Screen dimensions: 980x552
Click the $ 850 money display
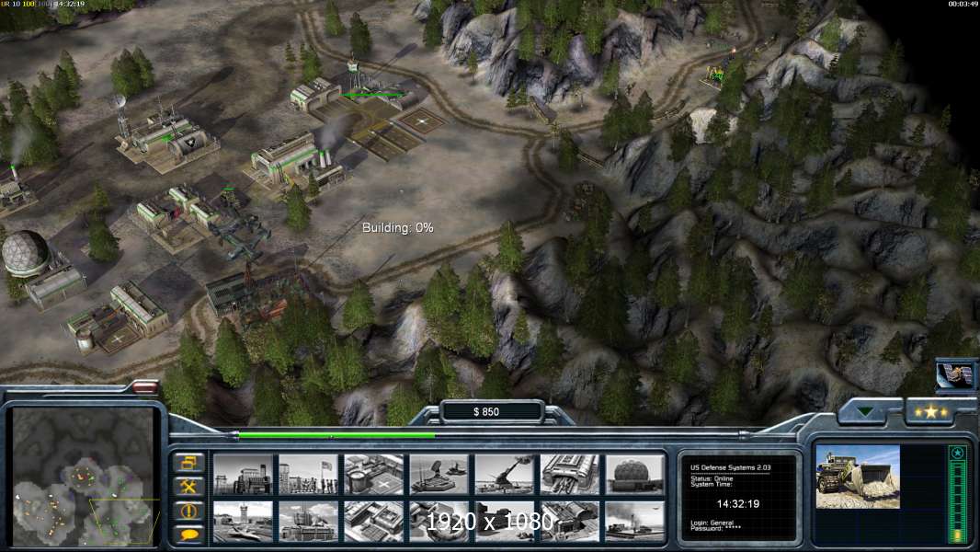(x=486, y=412)
